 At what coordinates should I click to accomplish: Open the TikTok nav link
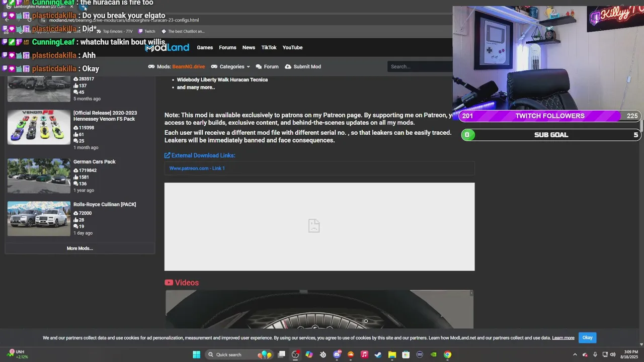[269, 47]
